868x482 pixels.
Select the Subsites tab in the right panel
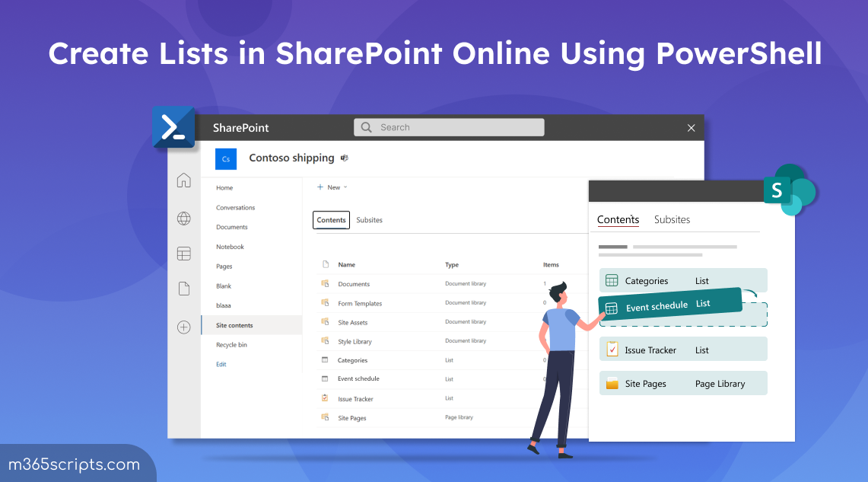(672, 219)
